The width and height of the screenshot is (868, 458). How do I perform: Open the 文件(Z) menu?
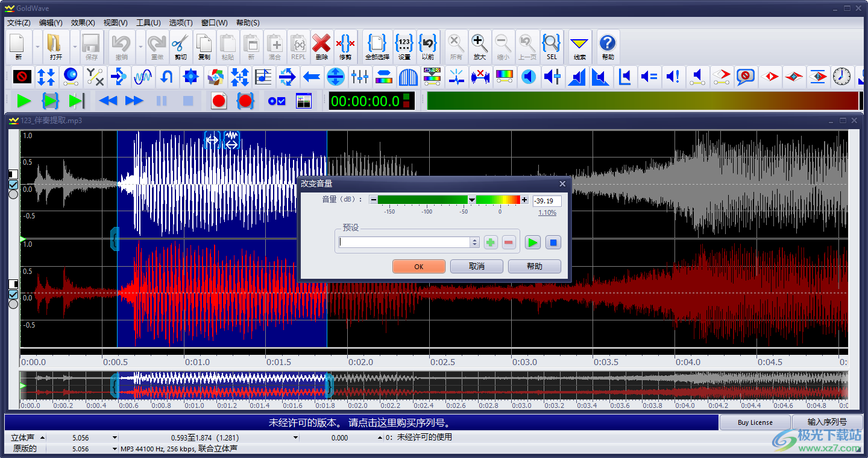click(x=19, y=22)
